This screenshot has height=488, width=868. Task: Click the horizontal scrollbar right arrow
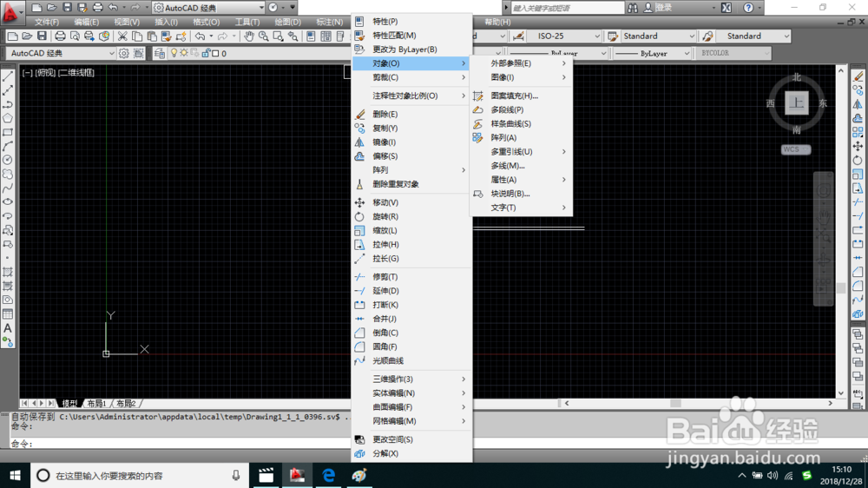[x=830, y=403]
